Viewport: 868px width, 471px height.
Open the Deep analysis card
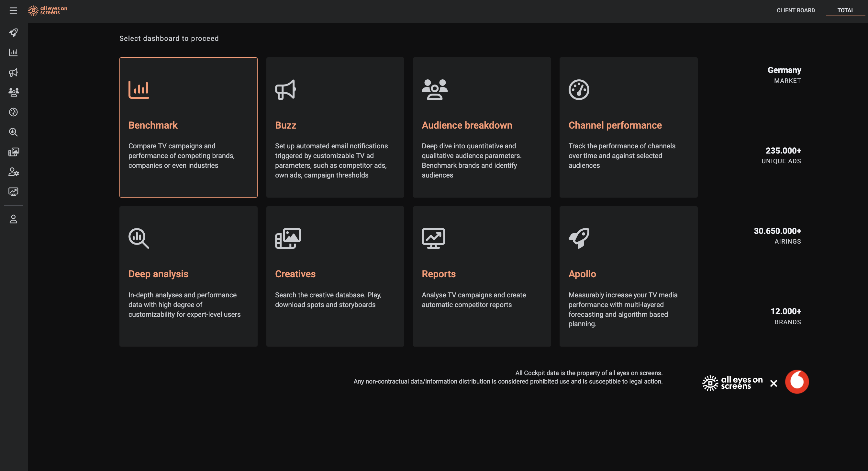188,276
